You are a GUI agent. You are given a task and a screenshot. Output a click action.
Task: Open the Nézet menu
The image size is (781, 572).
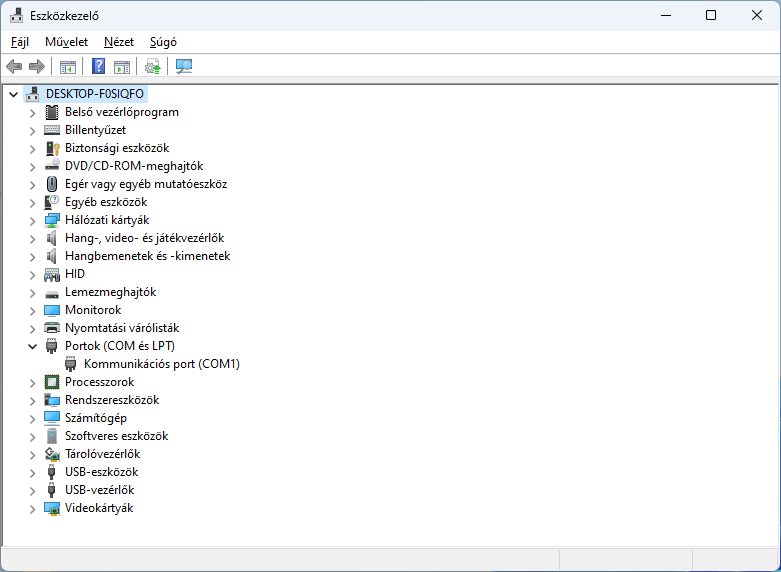(118, 42)
